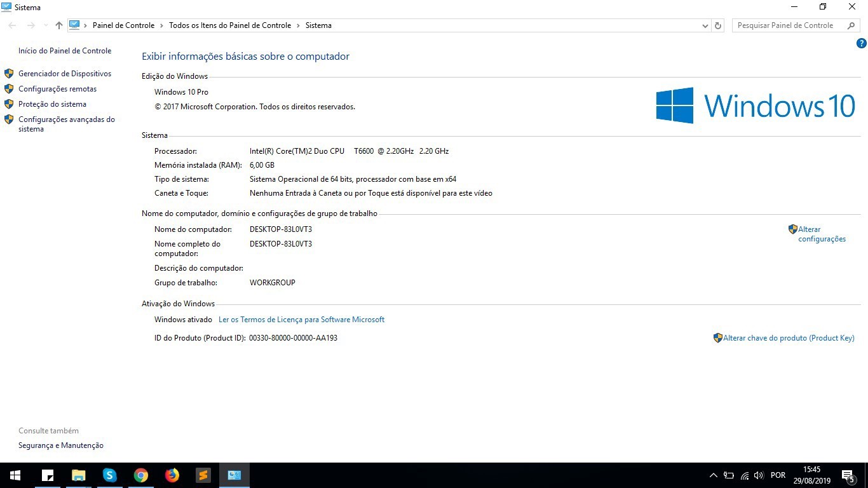Navigate up one level using the up arrow
868x488 pixels.
(x=58, y=25)
